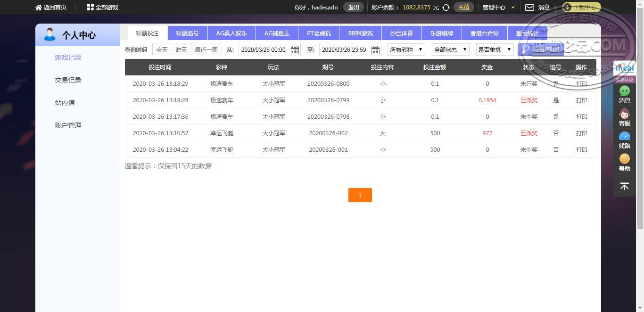Expand the 全部状态 status dropdown
Screen dimensions: 644x312
pos(450,49)
